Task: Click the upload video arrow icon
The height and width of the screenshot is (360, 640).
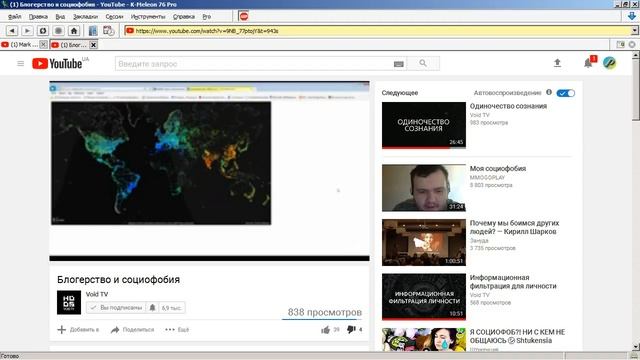Action: pos(557,63)
